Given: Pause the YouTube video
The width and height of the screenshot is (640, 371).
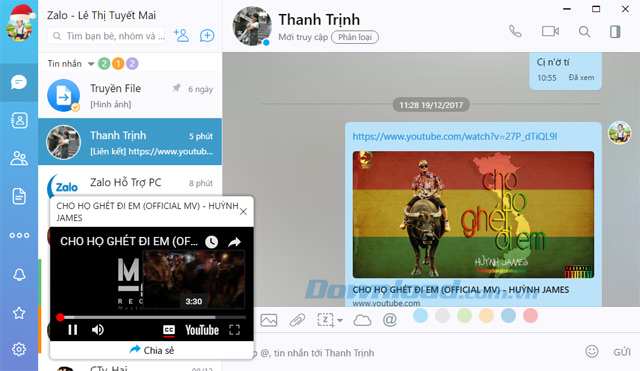Looking at the screenshot, I should 73,330.
